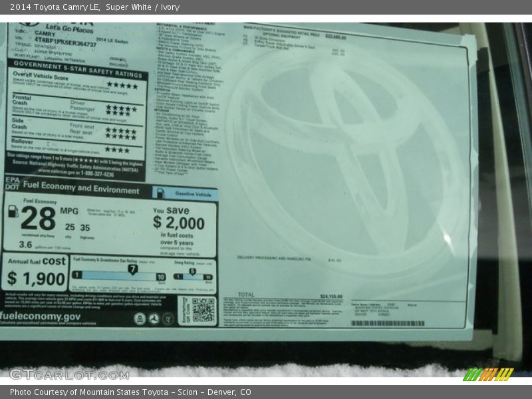Click the 'EPA DOT' badge text
This screenshot has width=532, height=399.
(12, 184)
